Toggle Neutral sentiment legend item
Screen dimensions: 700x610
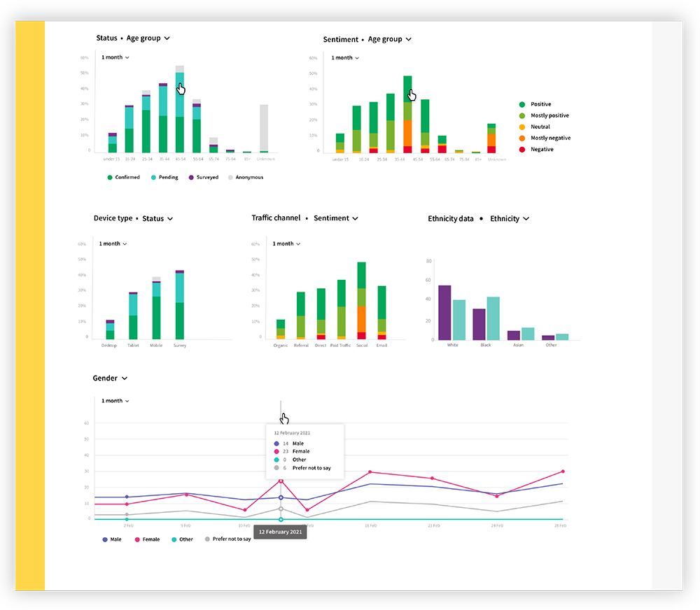click(x=535, y=127)
